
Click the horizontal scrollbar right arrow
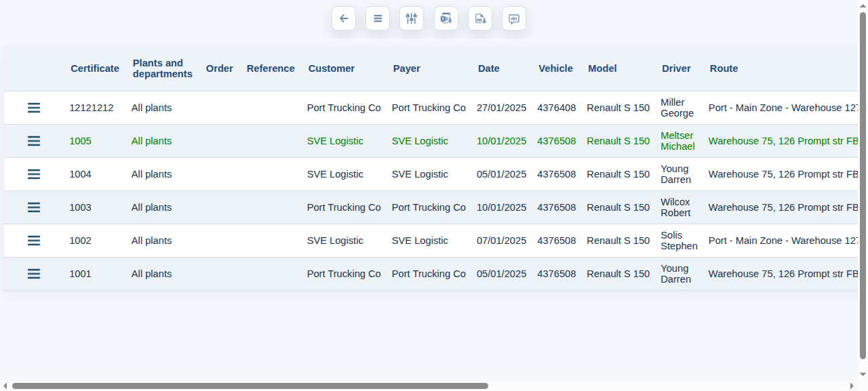coord(852,386)
